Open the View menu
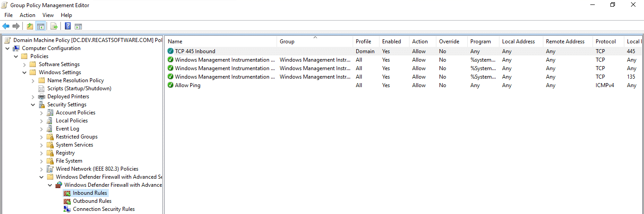This screenshot has height=214, width=644. tap(48, 15)
